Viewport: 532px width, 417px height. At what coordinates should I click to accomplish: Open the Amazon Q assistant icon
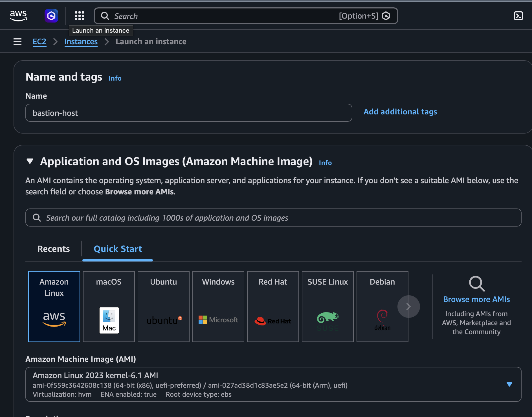click(x=51, y=16)
